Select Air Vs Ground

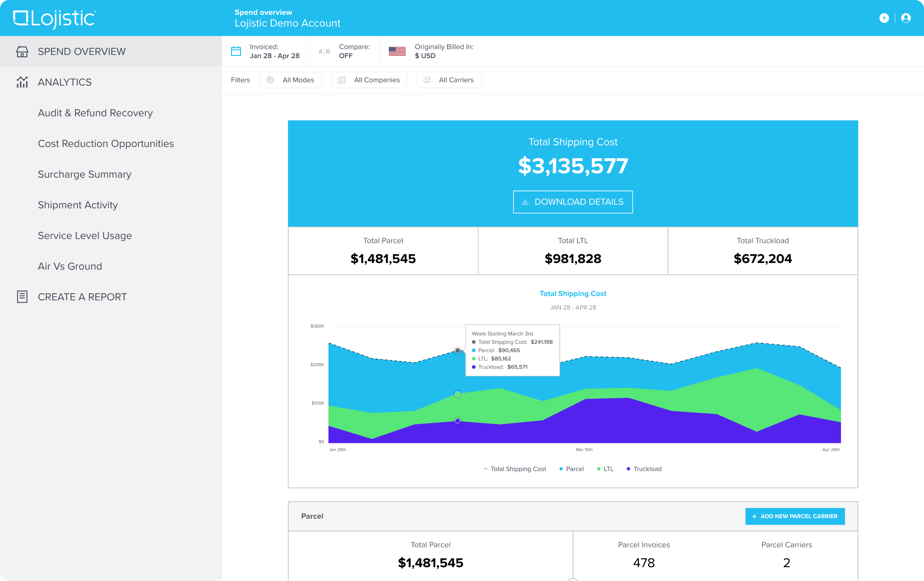(x=70, y=266)
